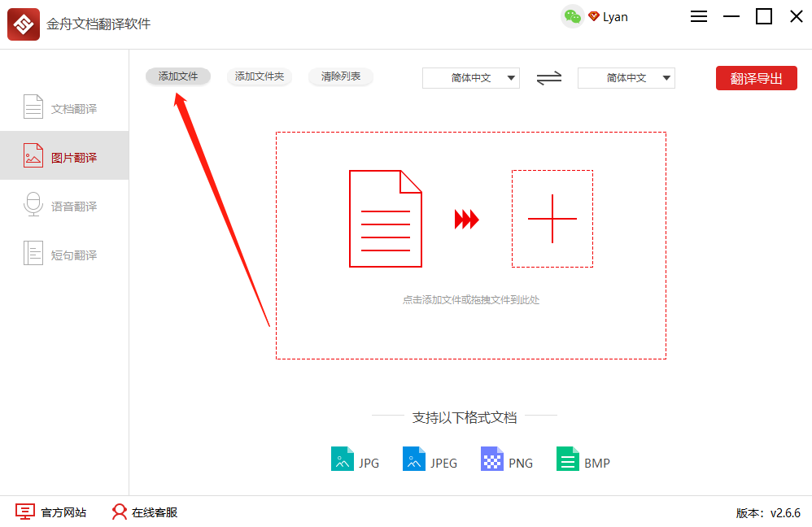Click the 添加文件 add file button
Screen dimensions: 812x527
tap(178, 76)
